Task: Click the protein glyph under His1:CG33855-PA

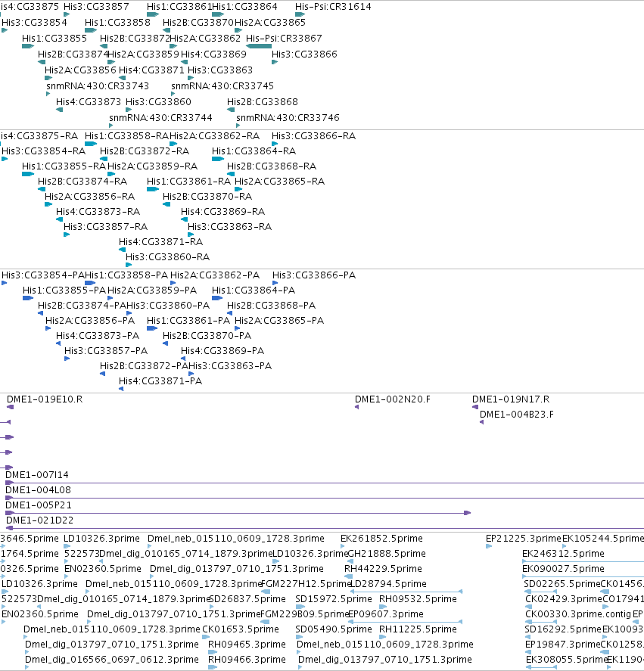Action: coord(28,298)
